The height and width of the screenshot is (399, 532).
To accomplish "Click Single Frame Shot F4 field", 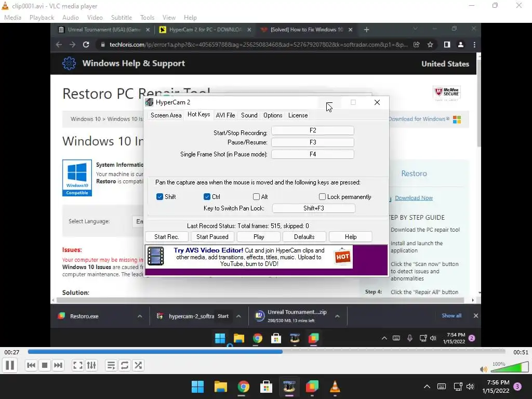I will (x=312, y=154).
